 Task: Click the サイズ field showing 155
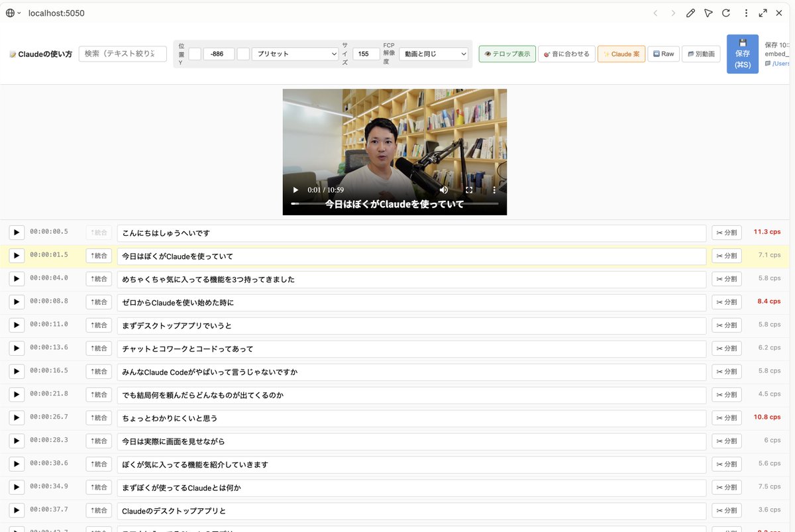pyautogui.click(x=366, y=54)
